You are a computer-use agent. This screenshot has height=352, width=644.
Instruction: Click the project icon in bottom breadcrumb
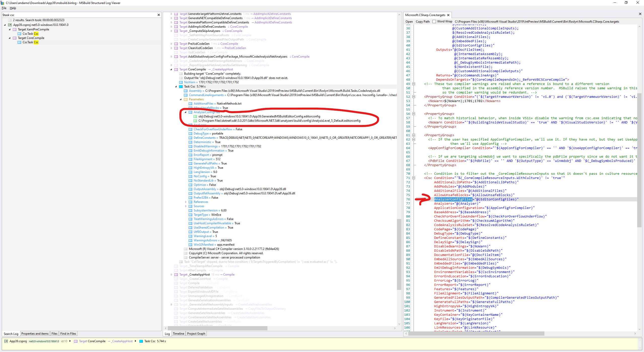6,341
